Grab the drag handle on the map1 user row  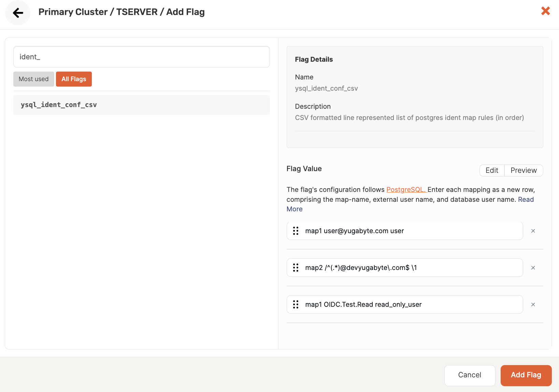(x=296, y=231)
